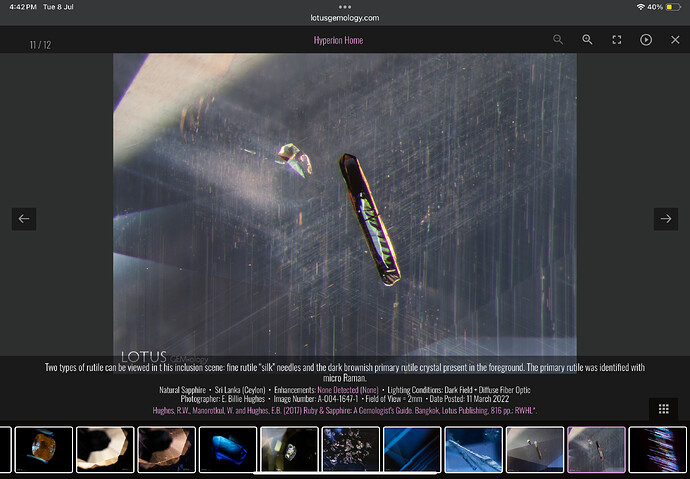Select the scattered white particles thumbnail
690x479 pixels.
pyautogui.click(x=351, y=450)
